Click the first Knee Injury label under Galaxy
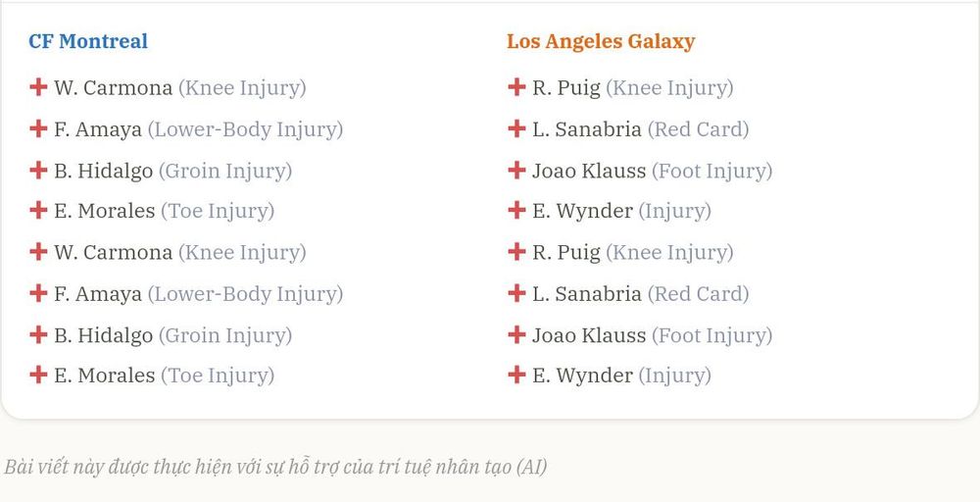The height and width of the screenshot is (502, 980). [x=669, y=88]
